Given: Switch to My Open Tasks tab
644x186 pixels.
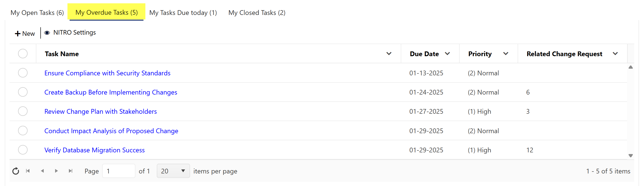Looking at the screenshot, I should coord(37,13).
